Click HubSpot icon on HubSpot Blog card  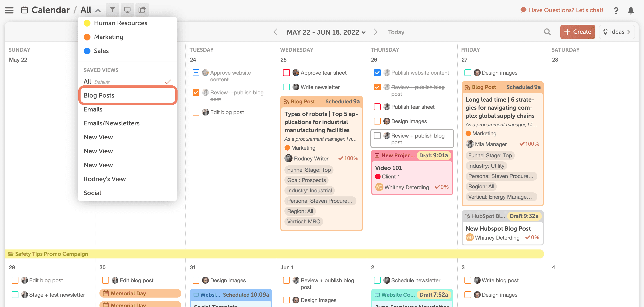tap(468, 216)
